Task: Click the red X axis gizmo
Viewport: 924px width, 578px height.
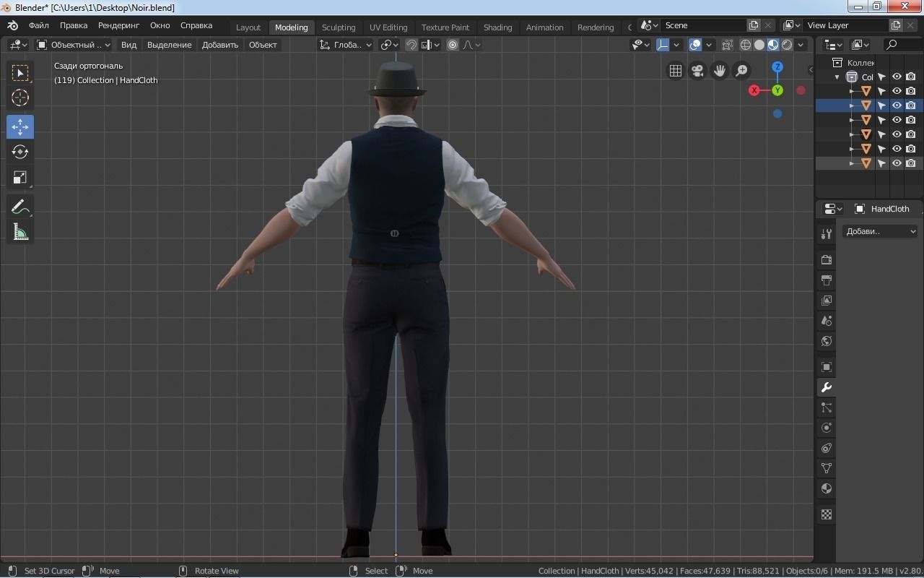Action: [x=754, y=90]
